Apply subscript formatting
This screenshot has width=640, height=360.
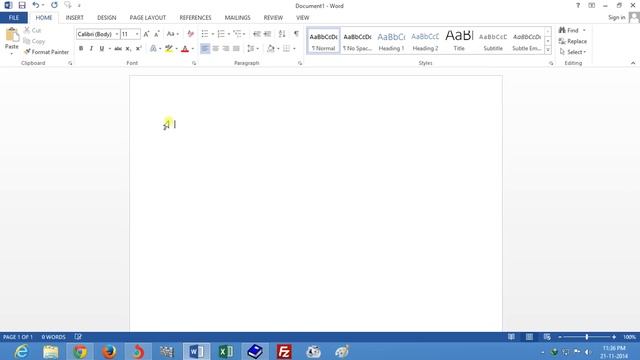point(128,49)
